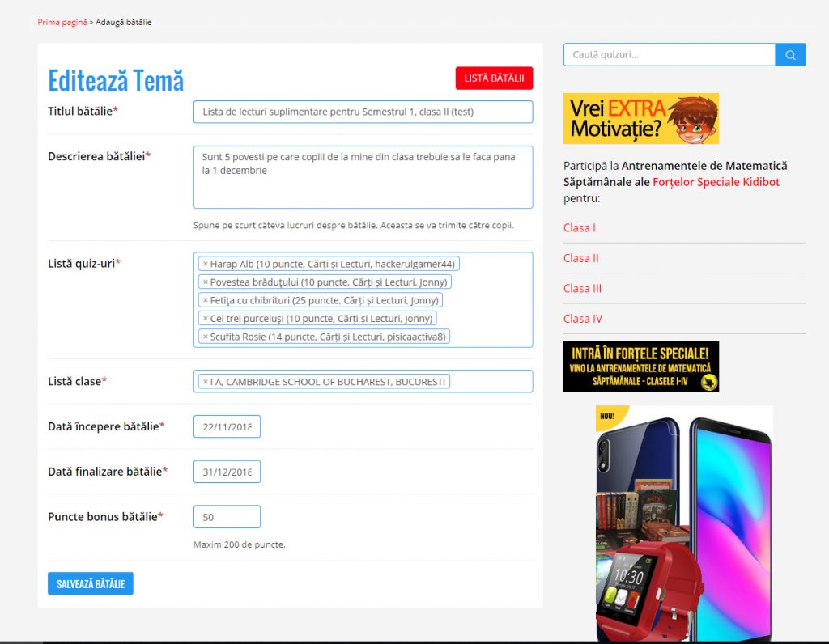Remove the Cei trei purceluși quiz tag

pyautogui.click(x=206, y=319)
